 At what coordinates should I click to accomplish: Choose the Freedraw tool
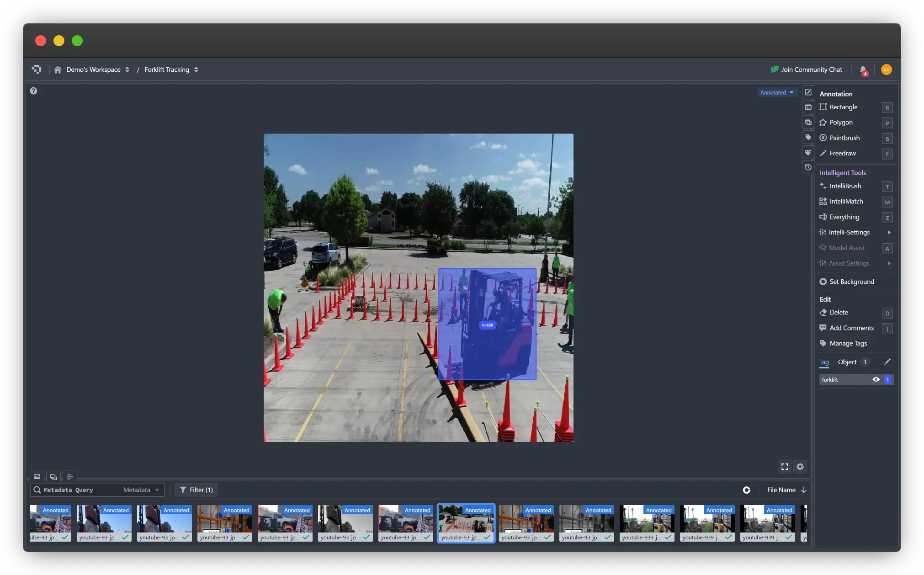point(842,154)
